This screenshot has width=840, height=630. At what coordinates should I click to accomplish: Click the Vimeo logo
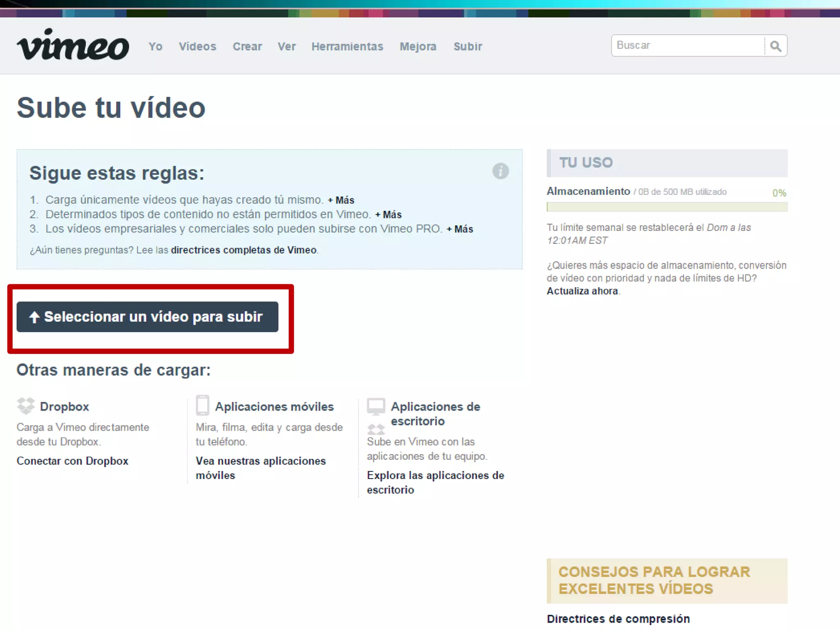coord(73,45)
